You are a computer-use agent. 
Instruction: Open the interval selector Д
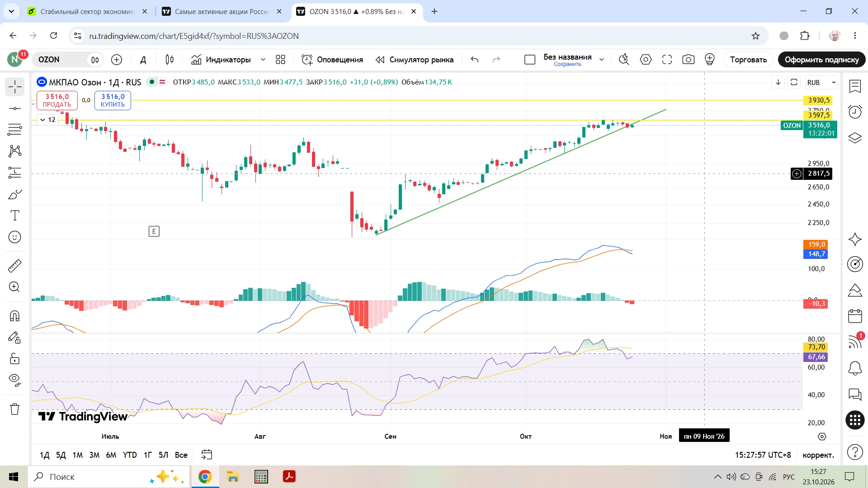[143, 60]
